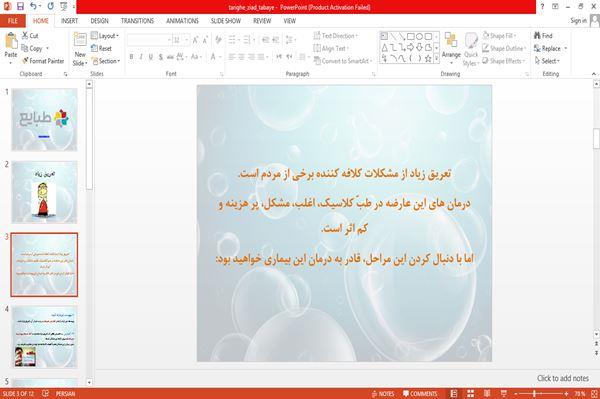Open the Shape Effects dropdown
The image size is (600, 399).
click(x=503, y=61)
